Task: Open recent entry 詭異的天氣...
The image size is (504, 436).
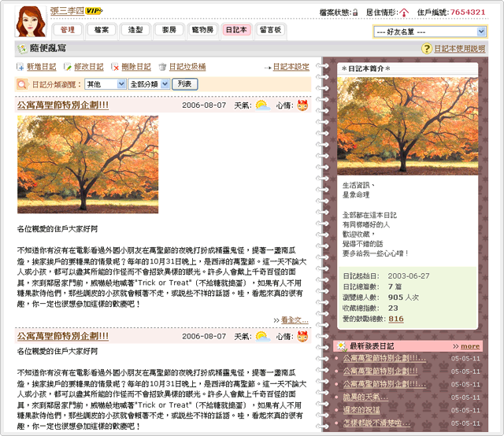Action: [x=365, y=397]
